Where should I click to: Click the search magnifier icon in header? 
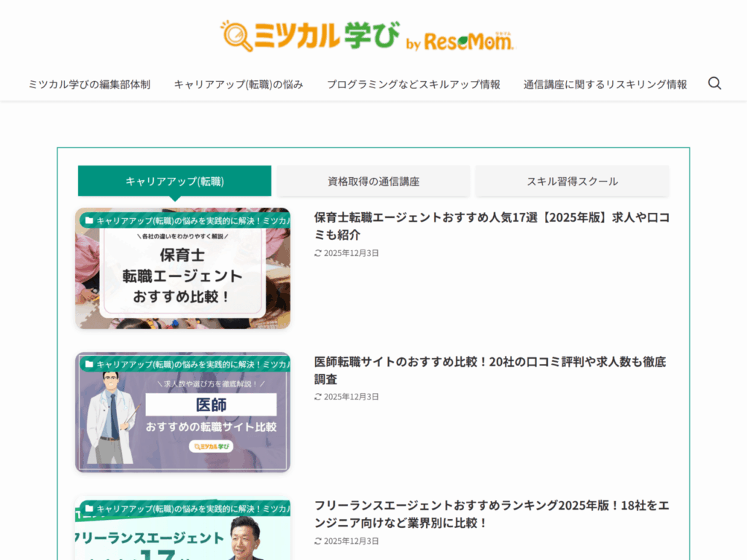coord(714,83)
